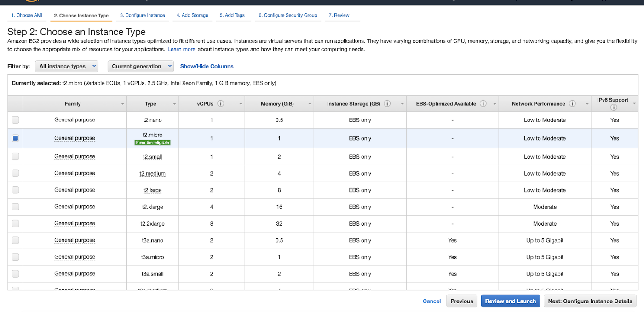Select the 2. Choose Instance Type tab
Viewport: 644px width, 312px height.
[x=81, y=16]
